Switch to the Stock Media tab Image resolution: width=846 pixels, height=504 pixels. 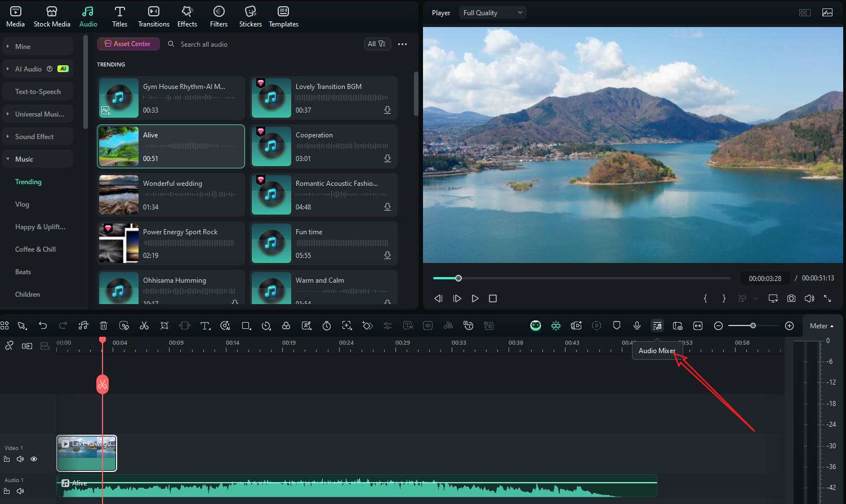click(52, 16)
